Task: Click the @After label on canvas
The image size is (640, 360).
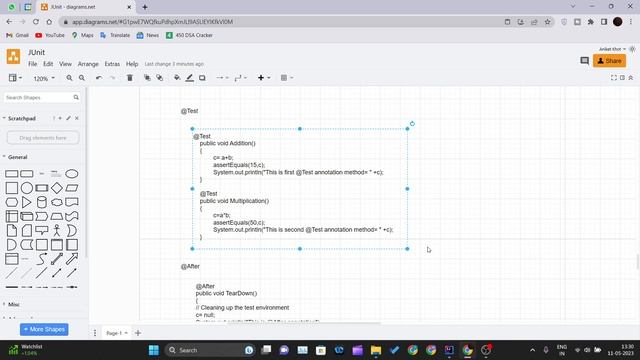Action: pos(190,267)
